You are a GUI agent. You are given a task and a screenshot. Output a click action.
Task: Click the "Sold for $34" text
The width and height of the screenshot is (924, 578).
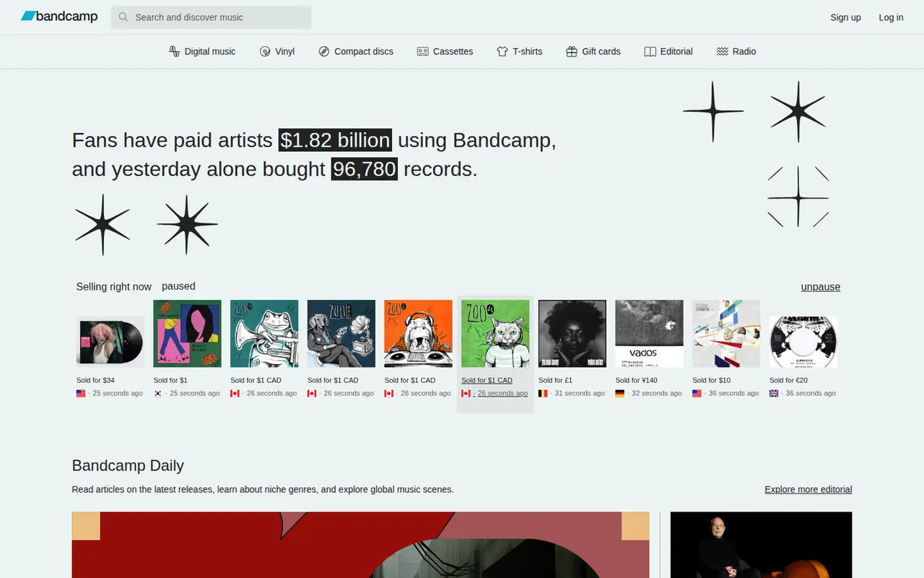point(95,380)
